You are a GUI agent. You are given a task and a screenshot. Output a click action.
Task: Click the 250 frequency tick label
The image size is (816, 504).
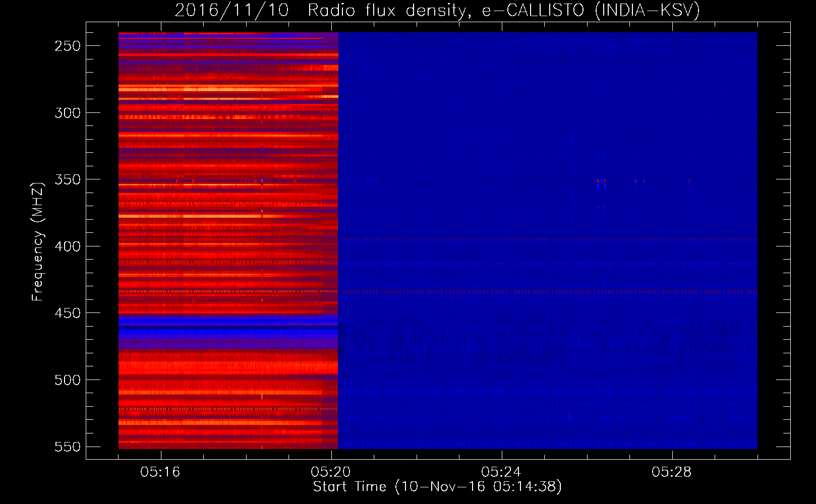(68, 46)
